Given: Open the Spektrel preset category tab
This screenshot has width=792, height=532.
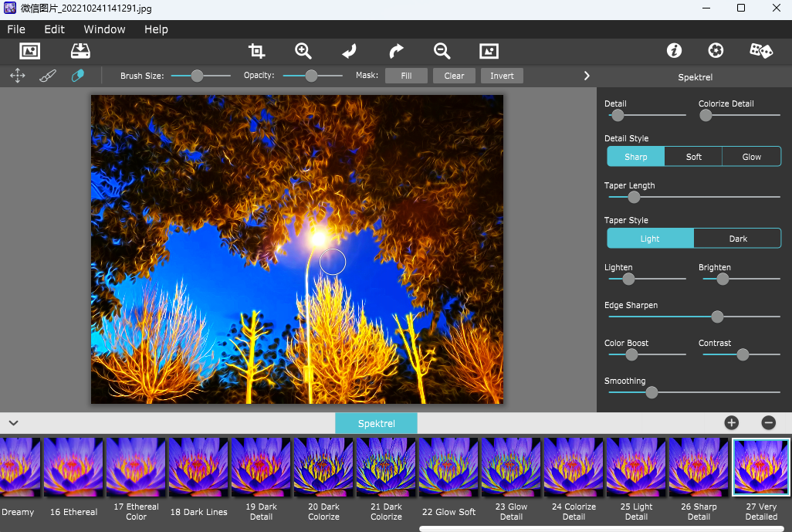Looking at the screenshot, I should (376, 423).
